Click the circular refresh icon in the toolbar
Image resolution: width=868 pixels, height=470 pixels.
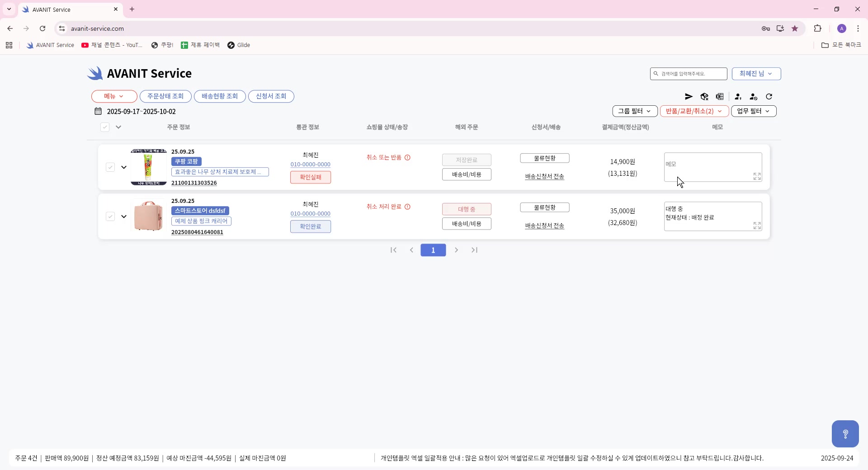tap(769, 97)
